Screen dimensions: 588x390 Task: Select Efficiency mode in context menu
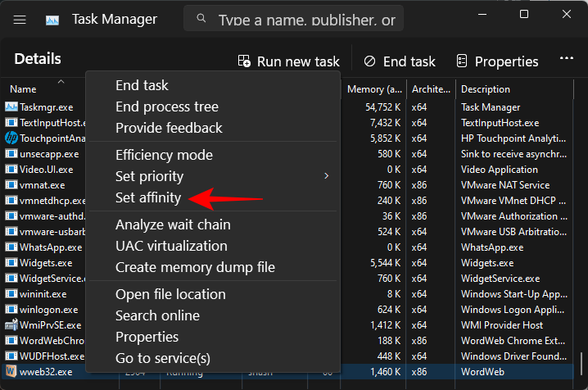(x=164, y=155)
